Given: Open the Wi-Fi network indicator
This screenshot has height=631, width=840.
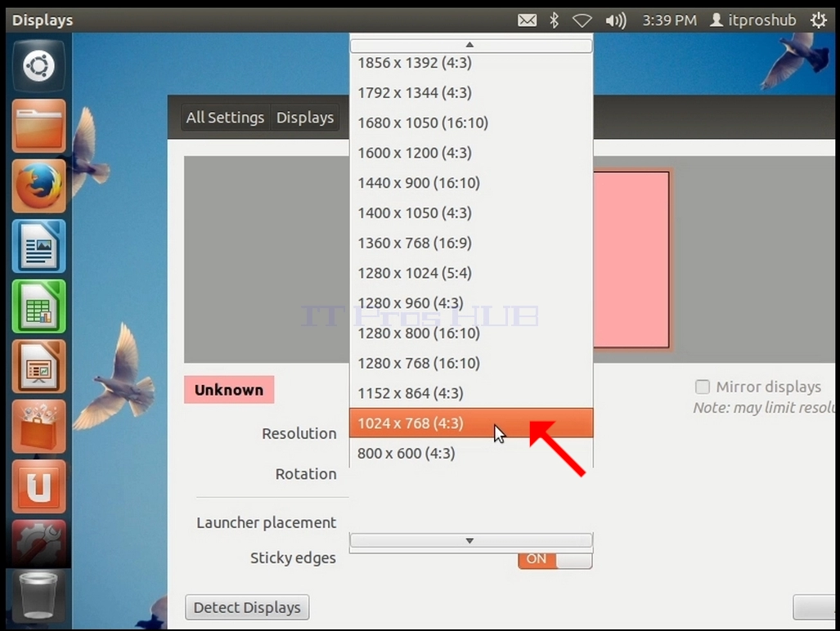Looking at the screenshot, I should tap(582, 21).
